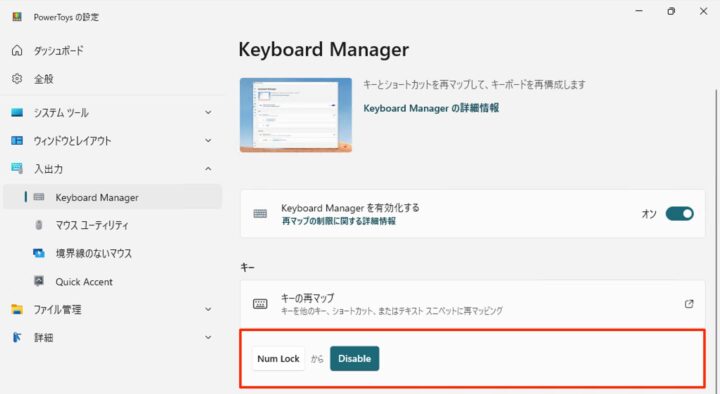Click the Keyboard Manager page title
Viewport: 720px width, 394px height.
[x=324, y=50]
